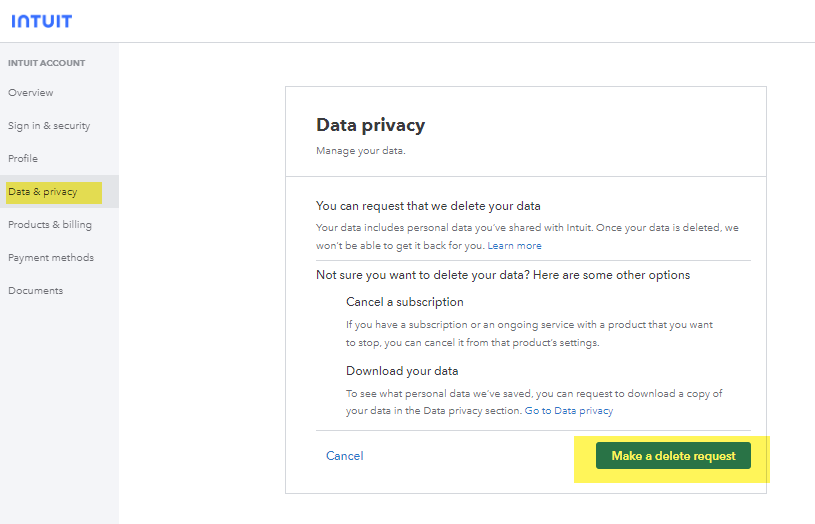Click Make a delete request button
The width and height of the screenshot is (815, 524).
673,456
